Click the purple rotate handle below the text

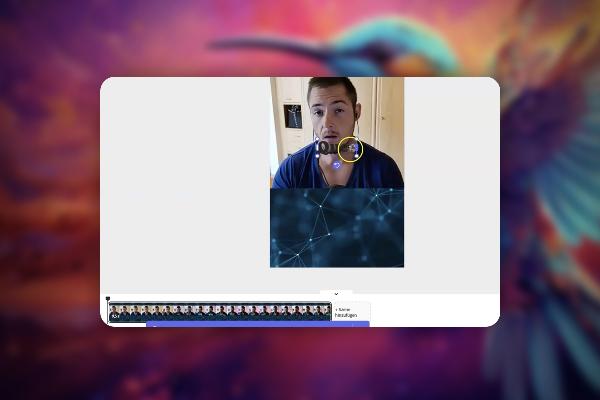tap(336, 165)
